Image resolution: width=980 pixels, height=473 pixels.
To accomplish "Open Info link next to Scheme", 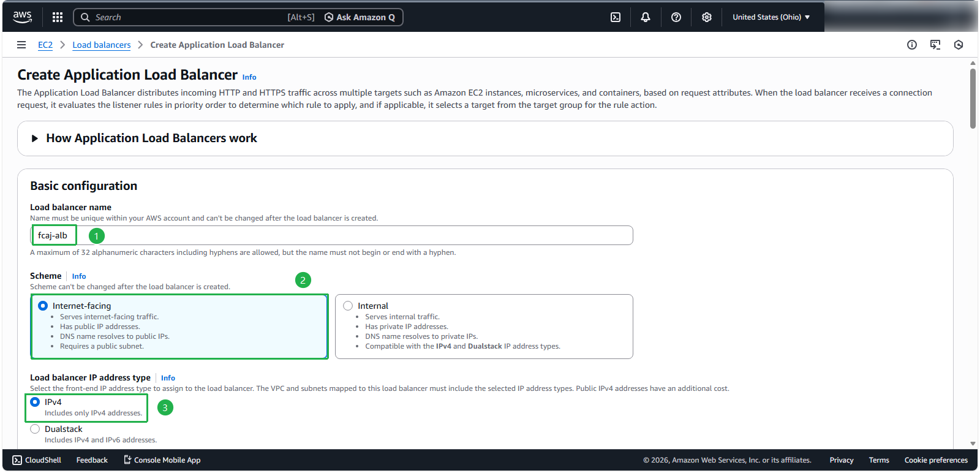I will (79, 276).
